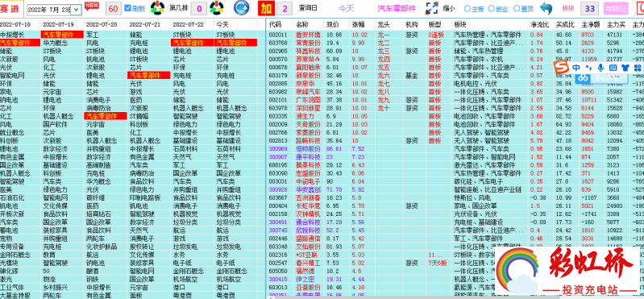Click the 第几排 value field showing 0
The height and width of the screenshot is (299, 644).
point(199,8)
